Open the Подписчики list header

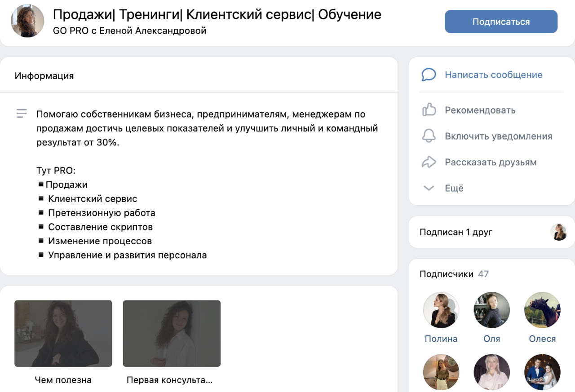446,274
